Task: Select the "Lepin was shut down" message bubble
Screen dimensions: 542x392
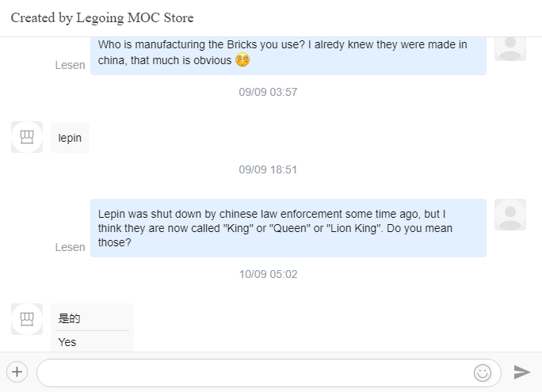Action: pos(288,228)
